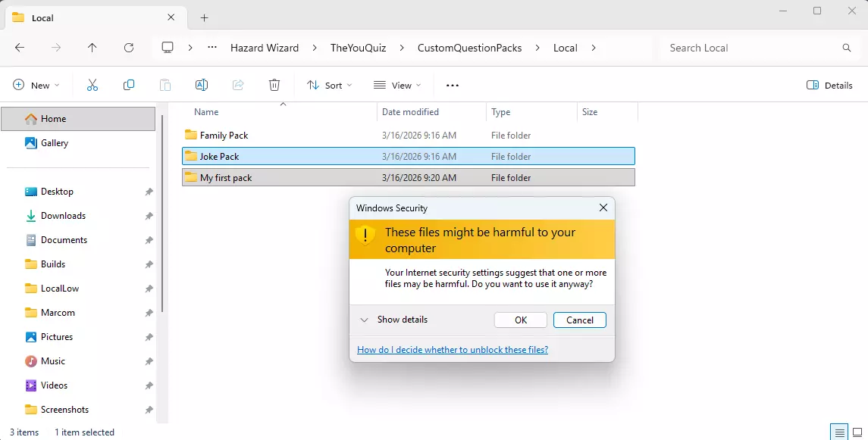Click the Rename icon in toolbar

pos(202,86)
